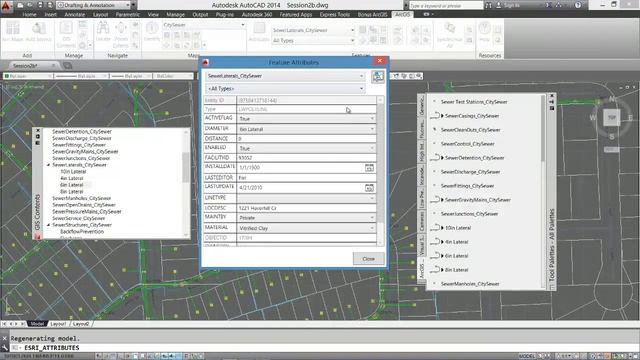Screen dimensions: 640x360
Task: Click the DISTANCE value field
Action: tap(306, 139)
